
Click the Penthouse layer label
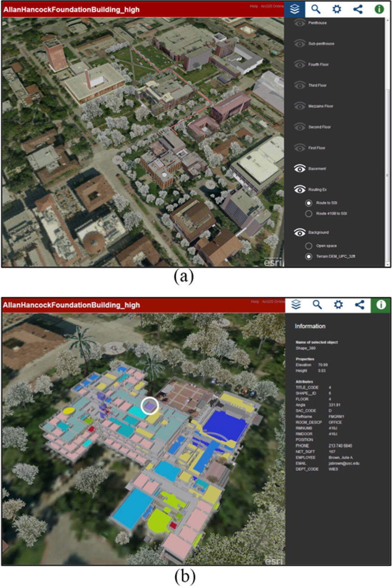click(318, 23)
